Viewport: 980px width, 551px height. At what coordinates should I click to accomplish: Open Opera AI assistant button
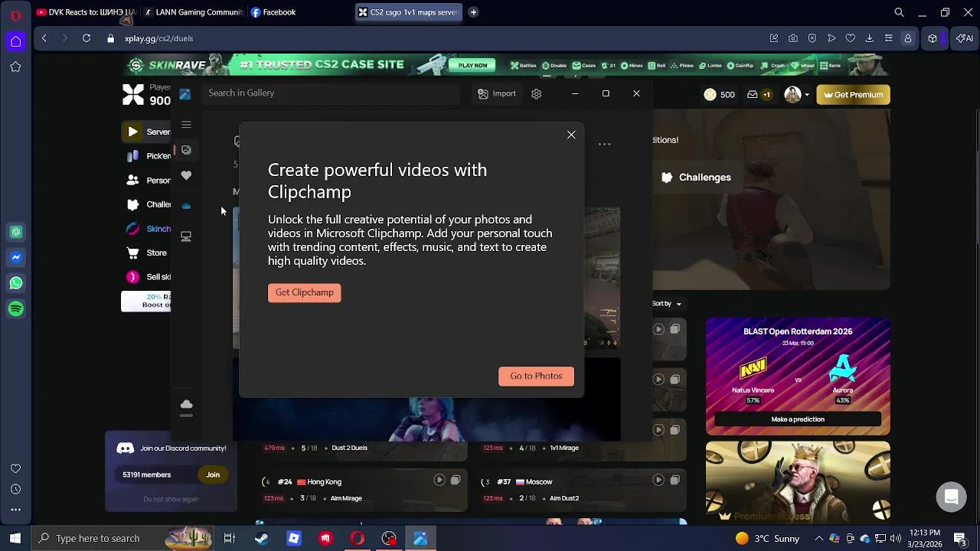click(x=965, y=38)
